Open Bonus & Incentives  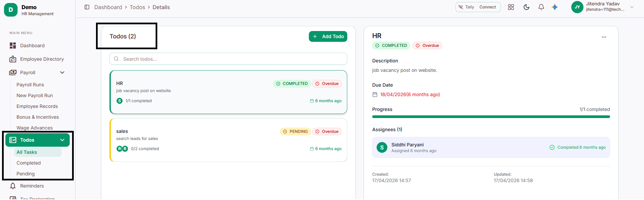[x=38, y=117]
